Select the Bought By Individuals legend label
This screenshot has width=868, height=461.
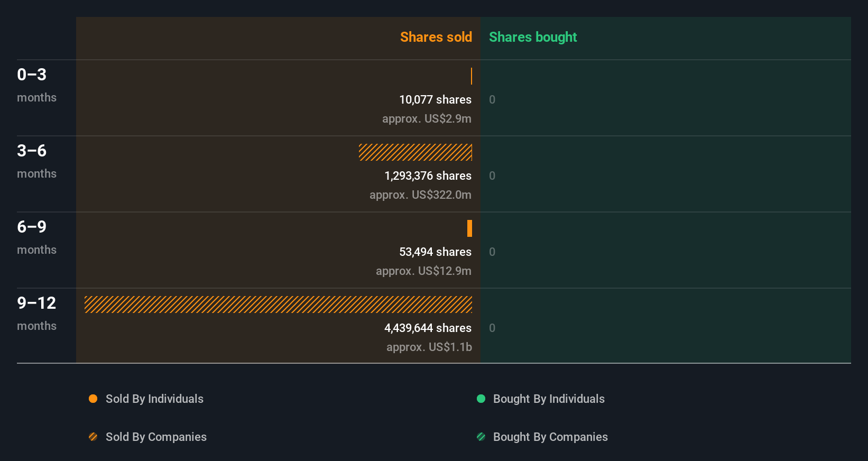[x=549, y=399]
